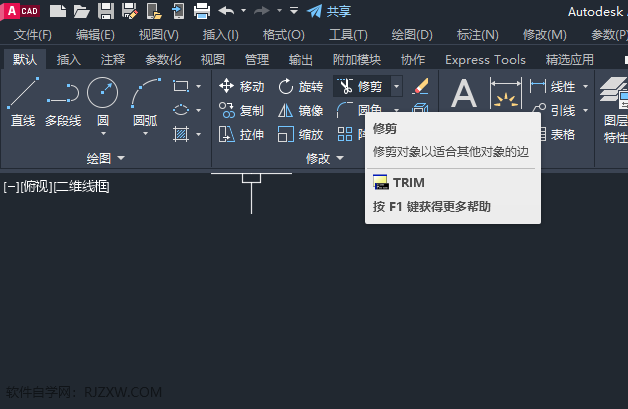Click the 复制 copy tool
This screenshot has width=628, height=409.
[x=242, y=110]
